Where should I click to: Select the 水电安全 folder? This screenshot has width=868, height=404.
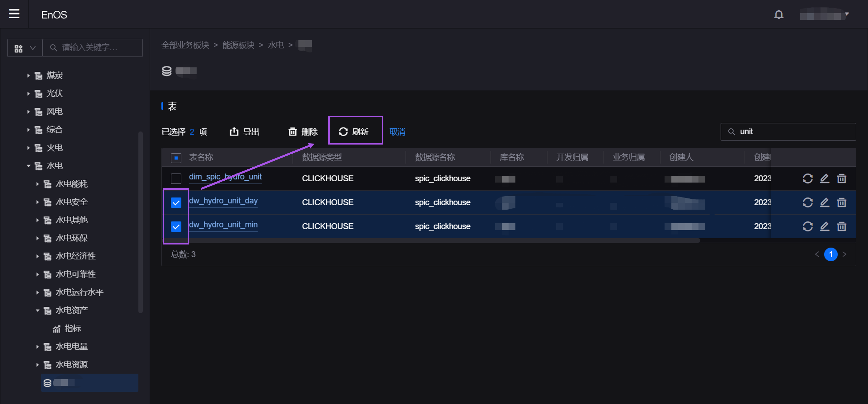(x=71, y=202)
